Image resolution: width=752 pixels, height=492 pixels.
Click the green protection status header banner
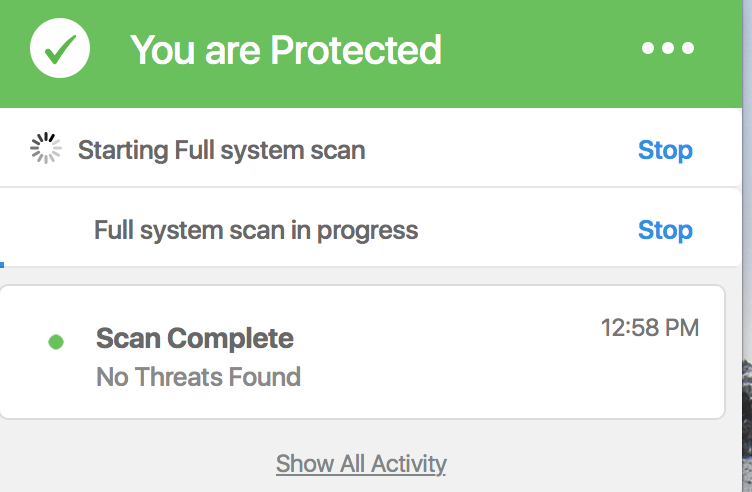point(371,54)
